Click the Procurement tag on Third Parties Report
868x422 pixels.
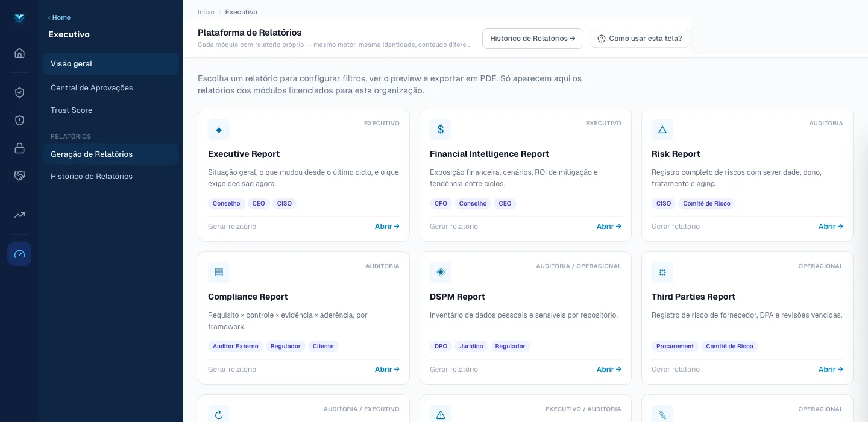675,347
